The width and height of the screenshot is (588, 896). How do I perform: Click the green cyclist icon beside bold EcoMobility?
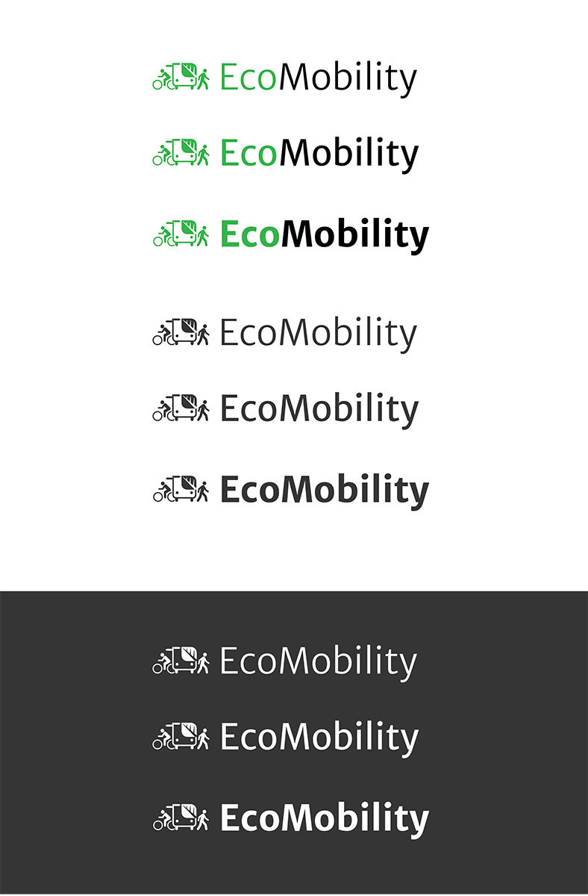click(162, 236)
